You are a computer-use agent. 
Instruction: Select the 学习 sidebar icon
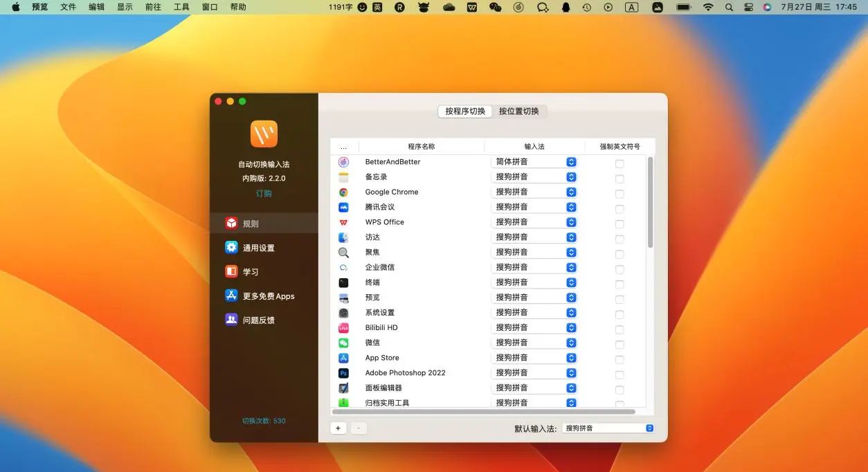233,271
